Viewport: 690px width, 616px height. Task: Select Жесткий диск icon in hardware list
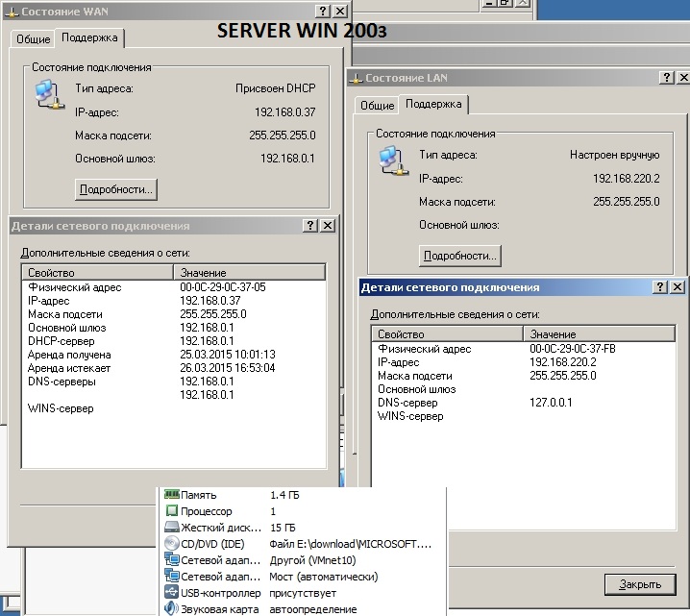tap(172, 528)
